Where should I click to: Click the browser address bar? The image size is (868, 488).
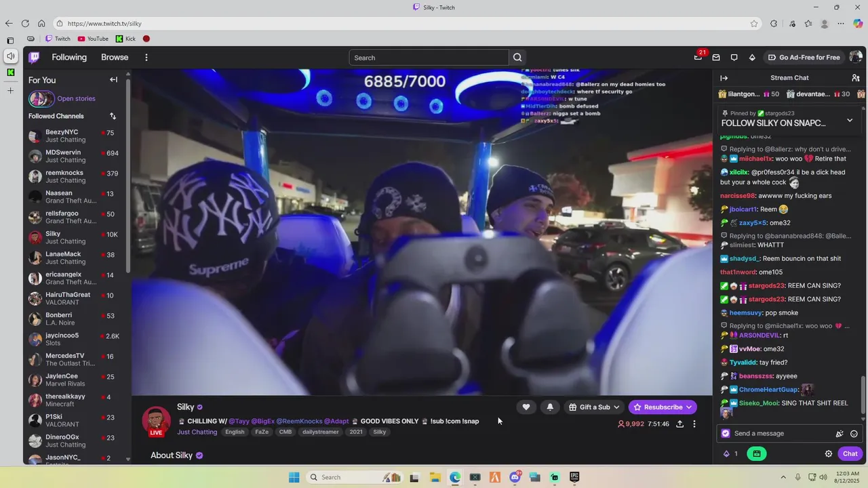[407, 24]
